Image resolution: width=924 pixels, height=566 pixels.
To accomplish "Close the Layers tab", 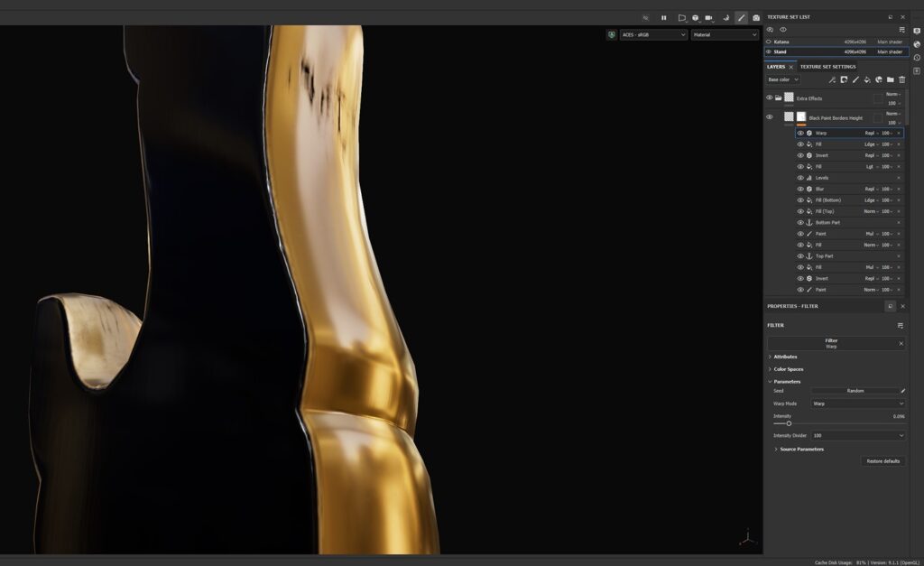I will [x=790, y=67].
